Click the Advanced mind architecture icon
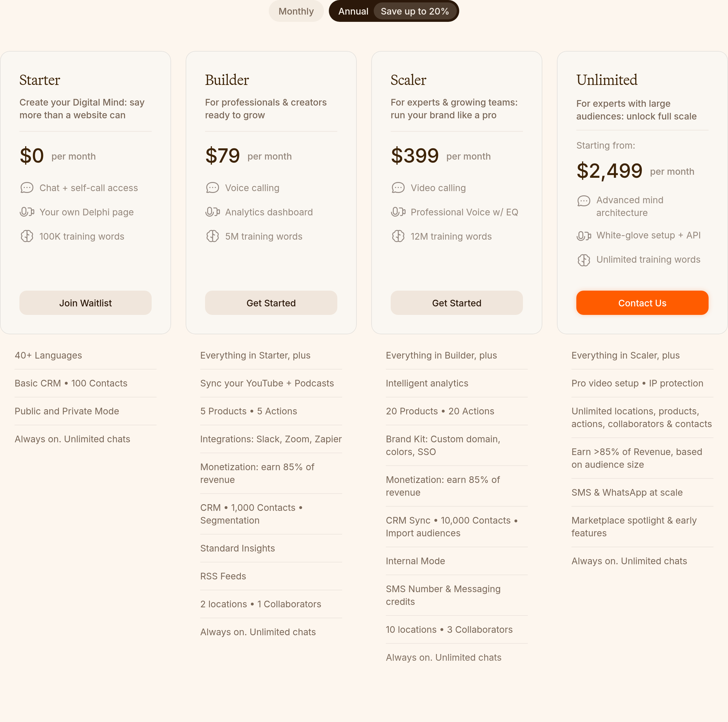The image size is (728, 722). 584,201
